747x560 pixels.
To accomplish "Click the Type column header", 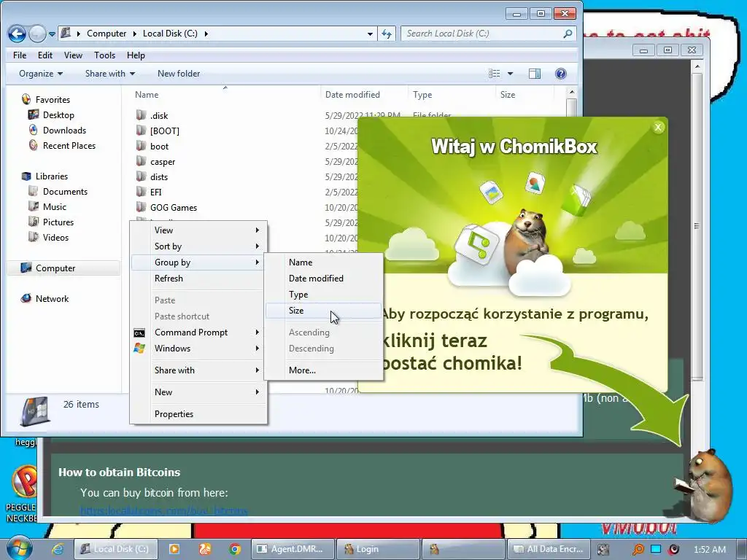I will click(x=422, y=94).
